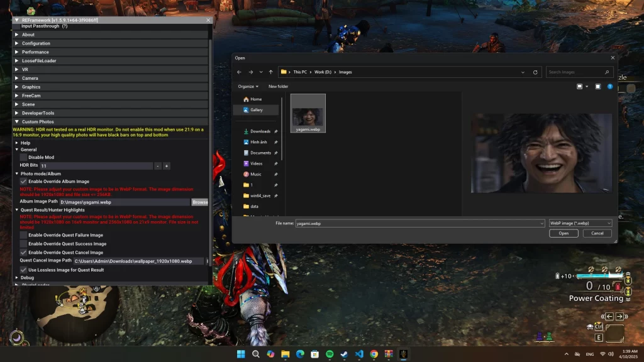Open the Hình ảnh pictures folder
Viewport: 644px width, 362px height.
click(258, 142)
